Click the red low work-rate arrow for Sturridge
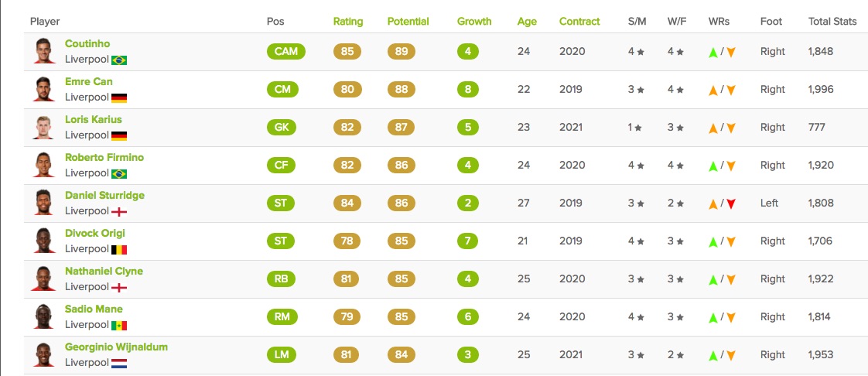 [731, 203]
